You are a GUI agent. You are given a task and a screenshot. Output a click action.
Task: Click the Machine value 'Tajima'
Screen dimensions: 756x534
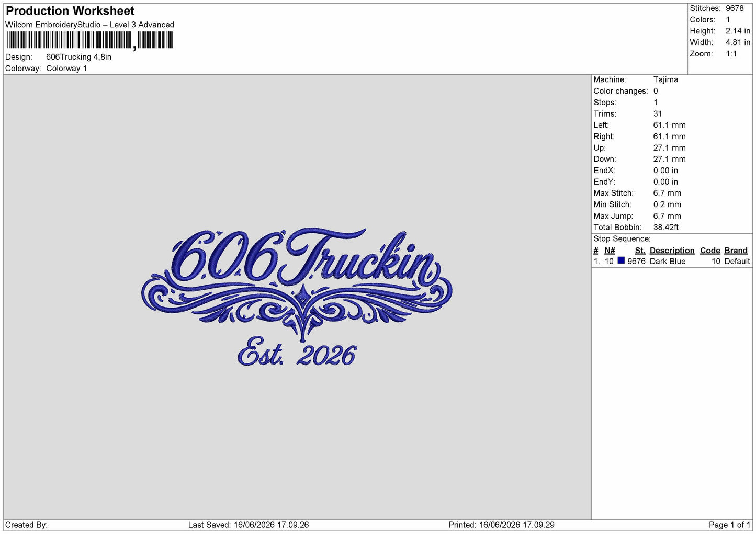pos(665,79)
